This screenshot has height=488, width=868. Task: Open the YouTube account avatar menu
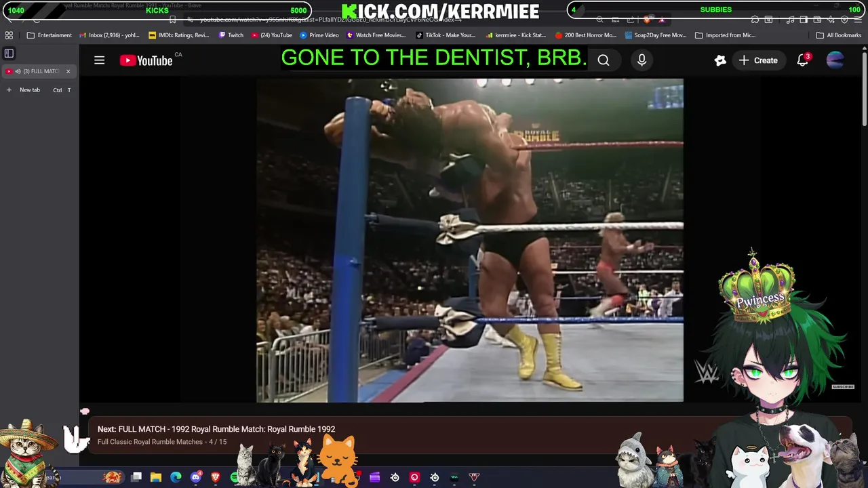click(x=835, y=60)
